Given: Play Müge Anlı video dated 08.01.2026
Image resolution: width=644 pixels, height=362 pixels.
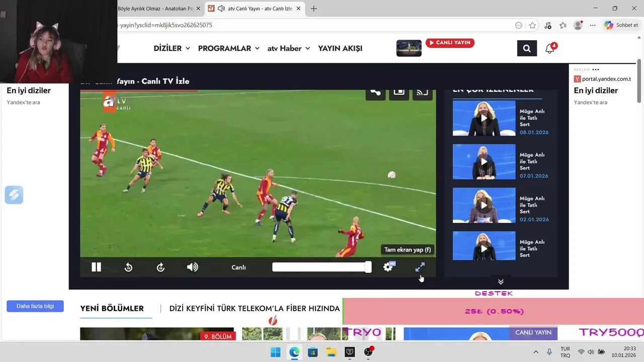Looking at the screenshot, I should [484, 118].
